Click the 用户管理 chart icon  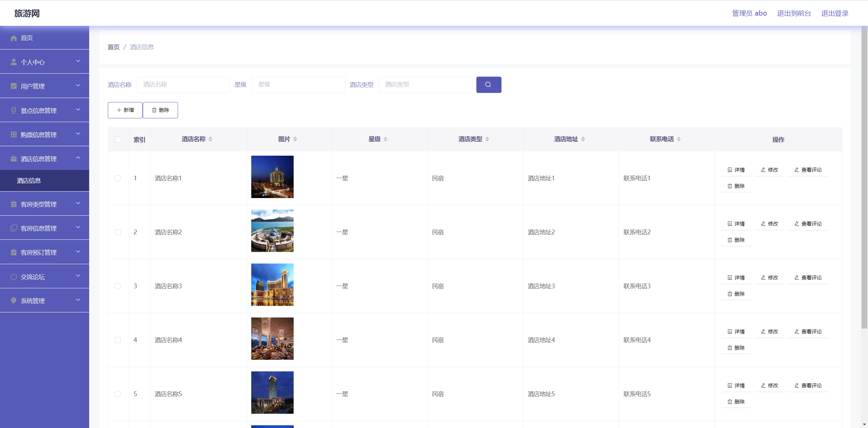pos(14,86)
